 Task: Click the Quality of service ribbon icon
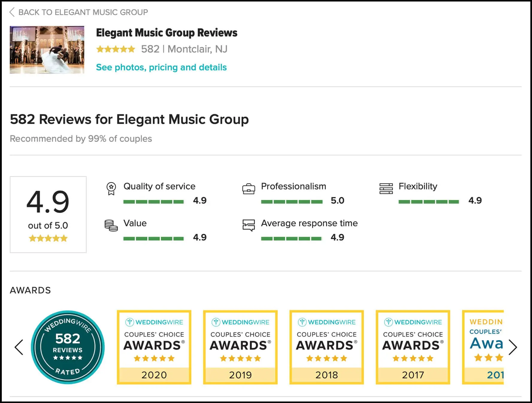point(111,189)
